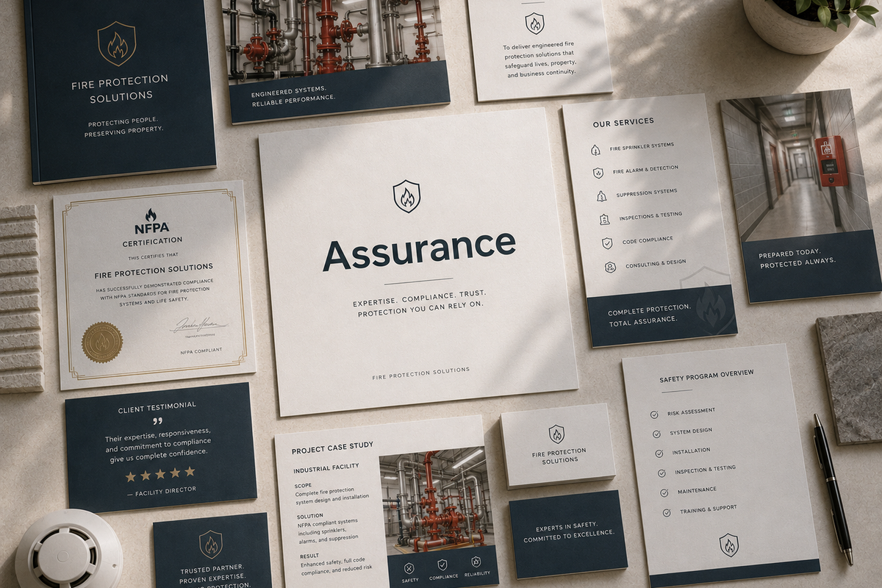Click the Compliance icon in the case study footer

pyautogui.click(x=442, y=564)
